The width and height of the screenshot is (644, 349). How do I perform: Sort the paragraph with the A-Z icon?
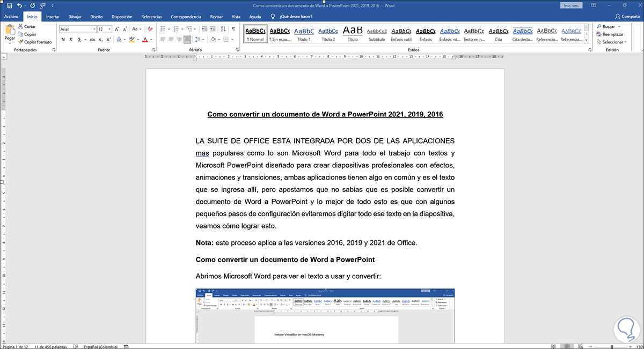[224, 29]
